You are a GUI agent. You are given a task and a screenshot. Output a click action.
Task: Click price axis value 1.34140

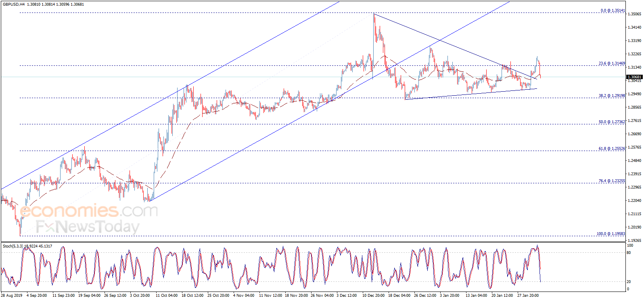(x=634, y=27)
